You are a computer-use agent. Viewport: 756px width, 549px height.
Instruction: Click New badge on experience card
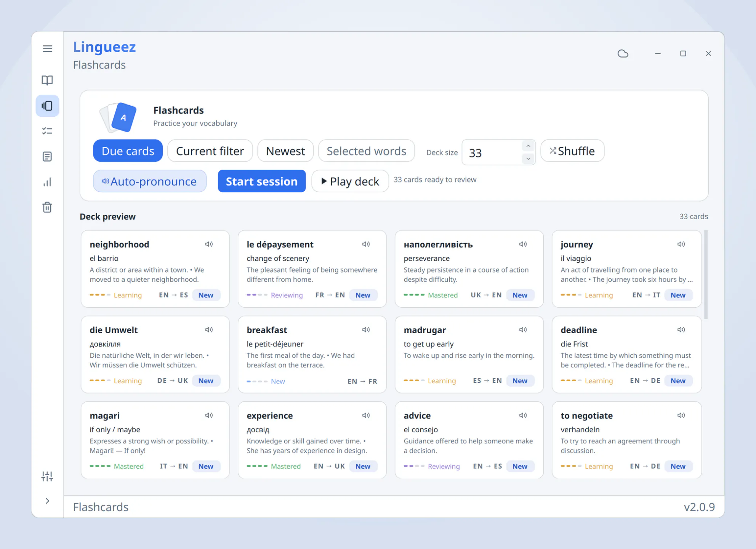click(x=363, y=466)
